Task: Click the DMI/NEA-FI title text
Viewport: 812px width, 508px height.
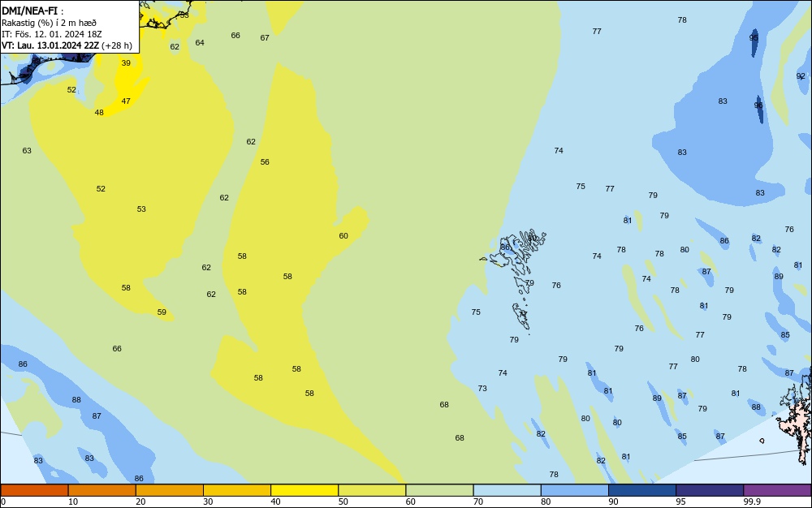Action: tap(29, 11)
